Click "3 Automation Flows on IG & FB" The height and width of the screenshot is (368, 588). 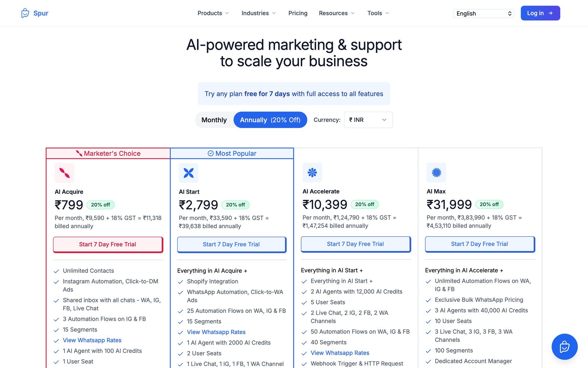pos(104,319)
